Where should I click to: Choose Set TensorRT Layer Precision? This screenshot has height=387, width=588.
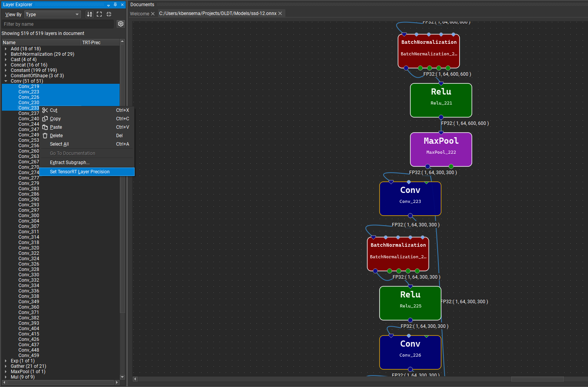coord(80,171)
